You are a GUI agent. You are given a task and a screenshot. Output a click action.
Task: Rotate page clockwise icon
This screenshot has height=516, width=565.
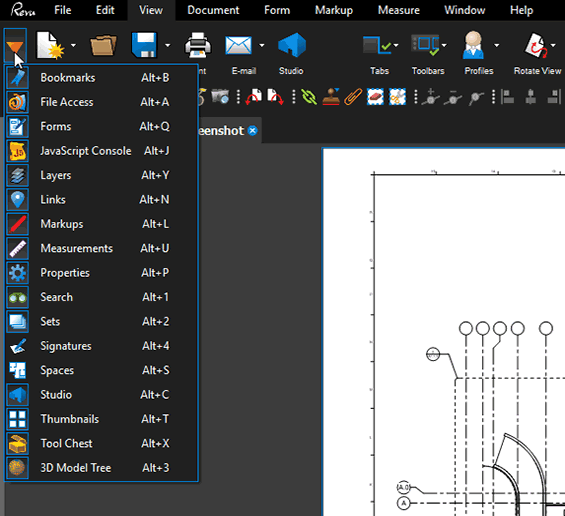(275, 97)
